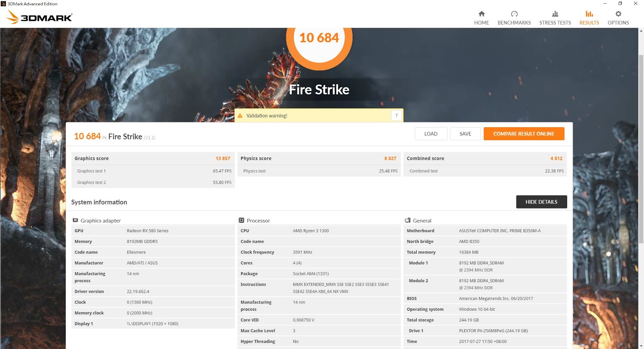Screen dimensions: 644x349
Task: Click the Physics score value 8 027
Action: coord(390,159)
